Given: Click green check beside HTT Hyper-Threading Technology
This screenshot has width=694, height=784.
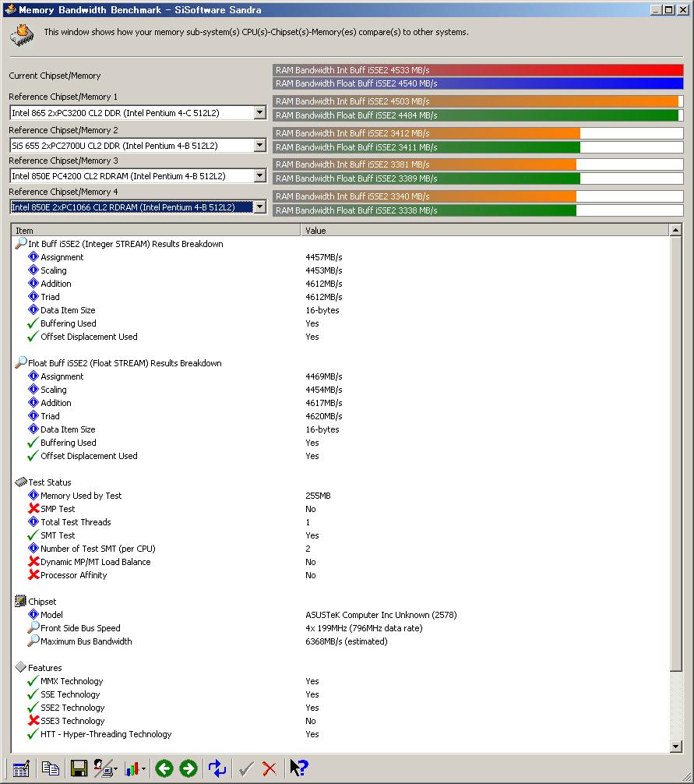Looking at the screenshot, I should point(33,734).
